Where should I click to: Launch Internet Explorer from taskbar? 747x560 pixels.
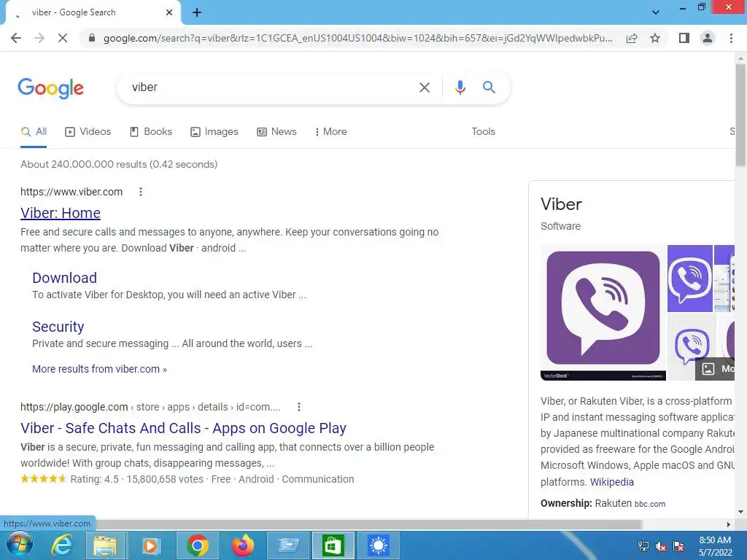point(62,545)
